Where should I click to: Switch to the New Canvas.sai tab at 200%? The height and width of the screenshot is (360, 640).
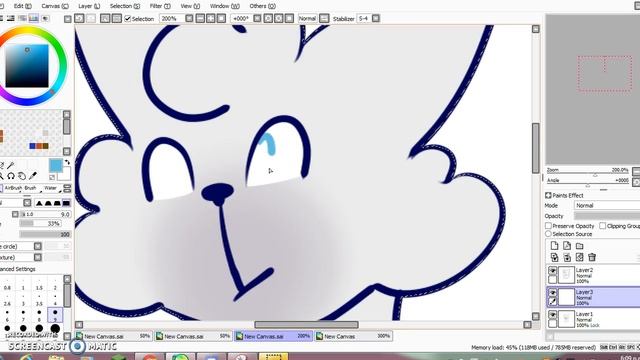pyautogui.click(x=273, y=336)
